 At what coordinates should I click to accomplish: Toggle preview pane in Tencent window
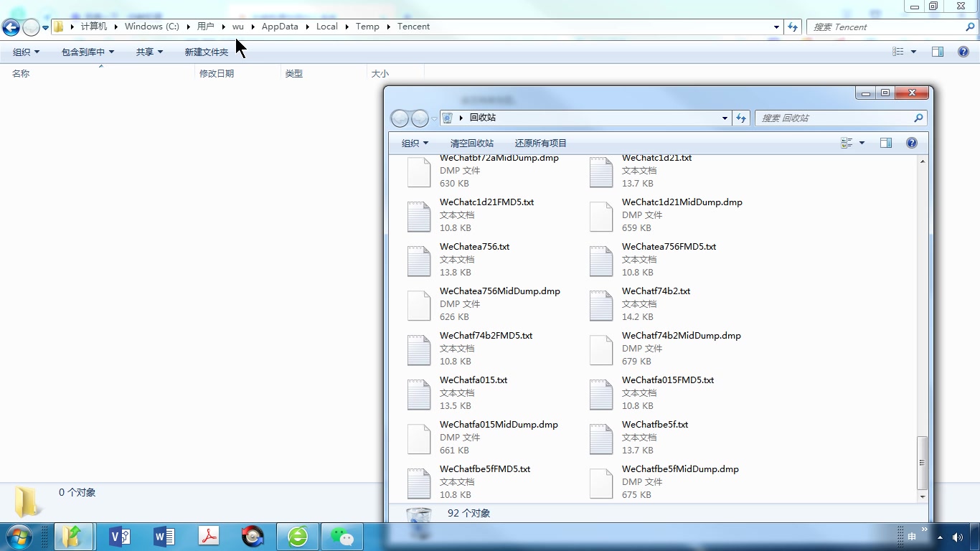point(938,52)
